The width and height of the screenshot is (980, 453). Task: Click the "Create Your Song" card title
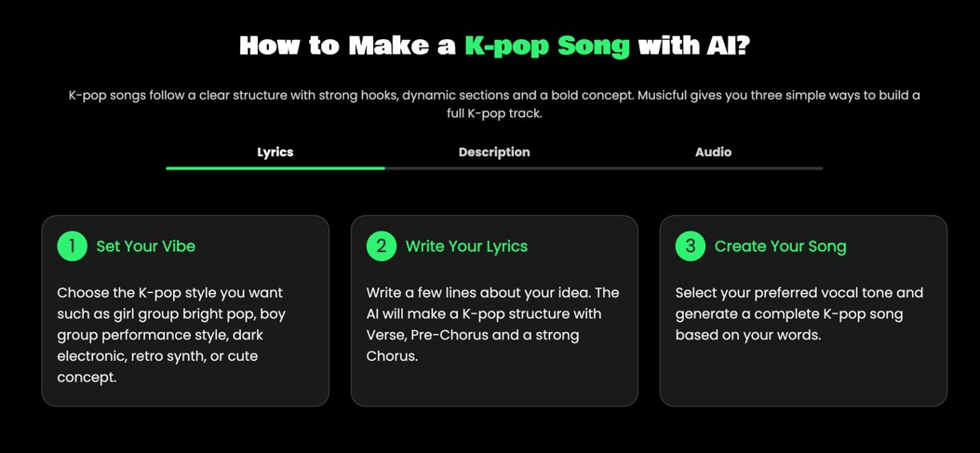pos(780,247)
